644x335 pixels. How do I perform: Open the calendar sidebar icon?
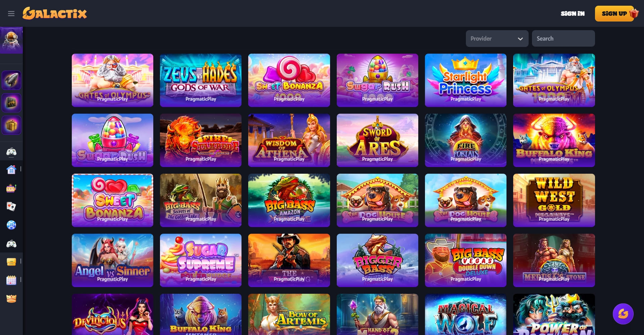tap(11, 280)
